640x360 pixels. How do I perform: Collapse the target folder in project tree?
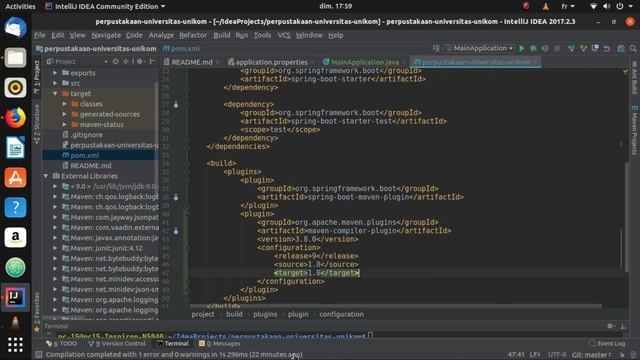tap(55, 93)
